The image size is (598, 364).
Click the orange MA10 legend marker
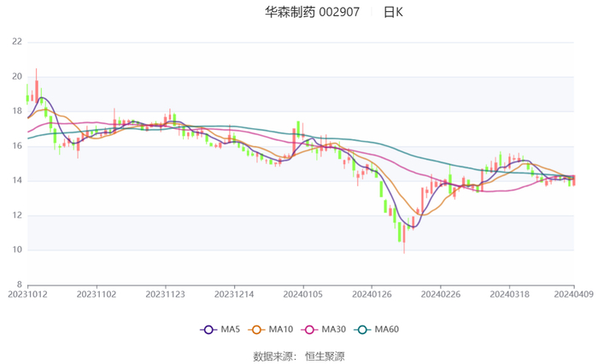click(255, 329)
